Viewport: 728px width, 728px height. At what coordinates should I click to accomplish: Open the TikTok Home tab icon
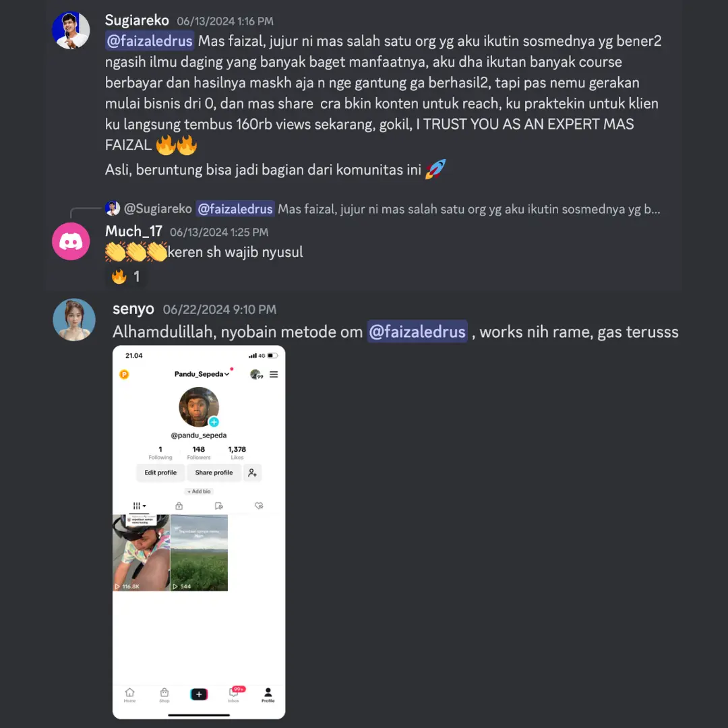[x=129, y=694]
